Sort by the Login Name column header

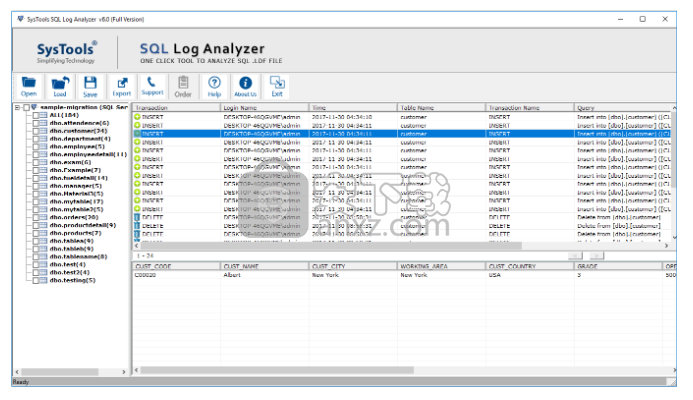coord(264,107)
